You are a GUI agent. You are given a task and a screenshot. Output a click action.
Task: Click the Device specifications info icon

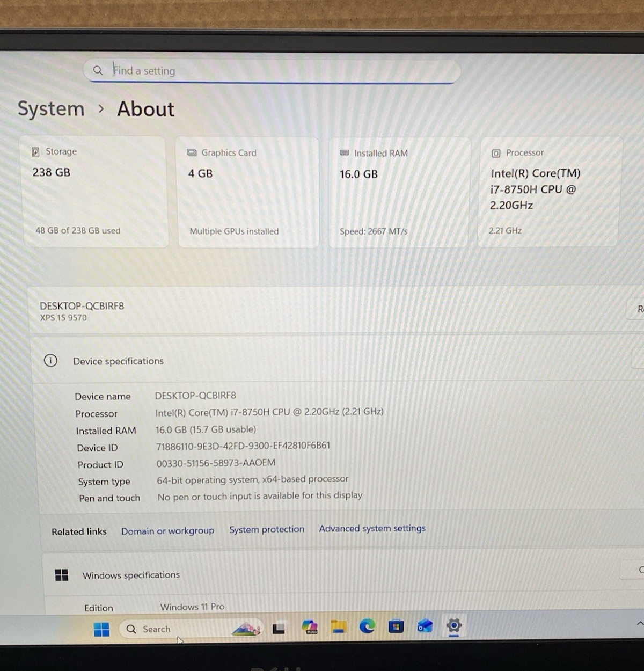[x=50, y=360]
